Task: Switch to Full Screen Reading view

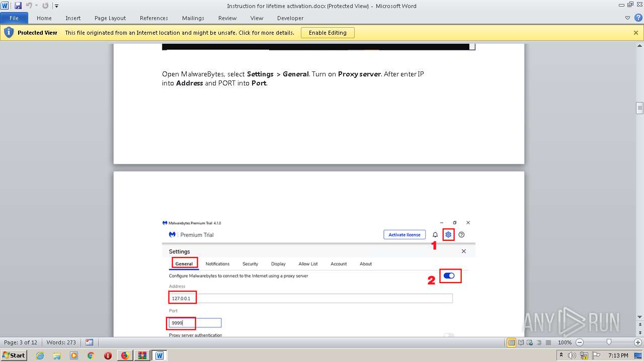Action: tap(520, 342)
